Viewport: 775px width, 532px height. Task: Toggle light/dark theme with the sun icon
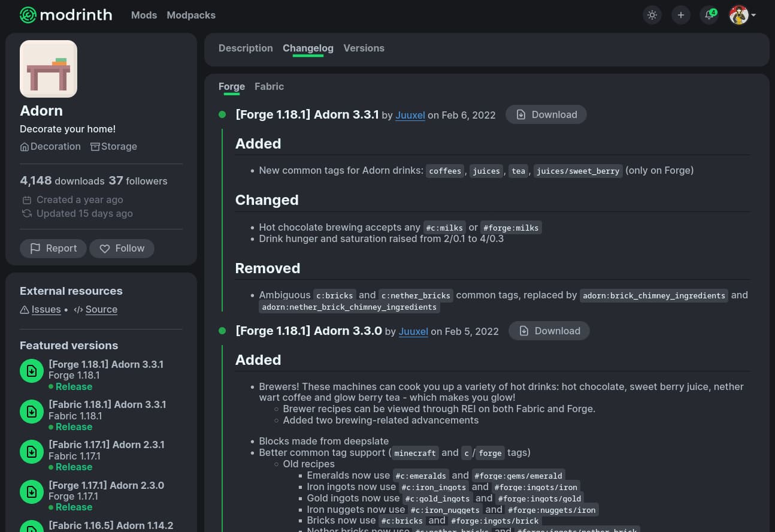pyautogui.click(x=652, y=15)
